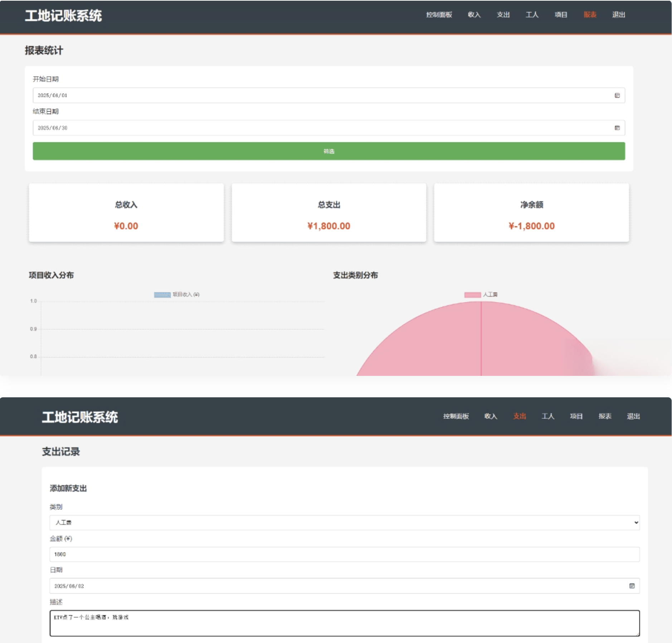The height and width of the screenshot is (643, 672).
Task: Go to 收入 page from top navbar
Action: pos(474,15)
